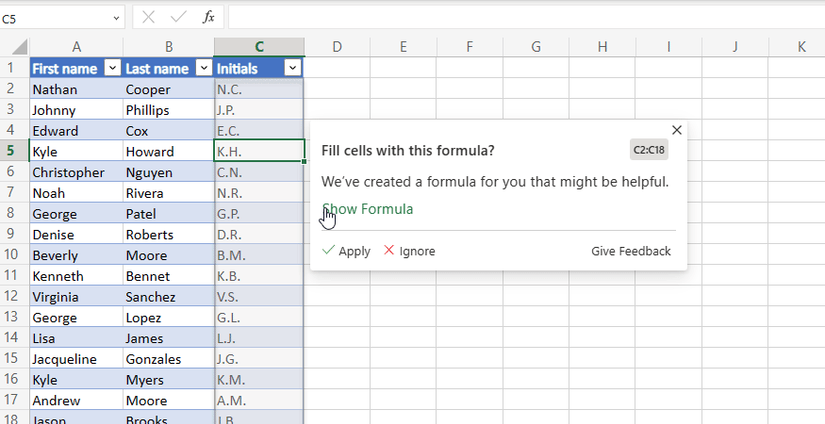Select initials cell K.H.
Screen dimensions: 825x424
click(x=259, y=151)
